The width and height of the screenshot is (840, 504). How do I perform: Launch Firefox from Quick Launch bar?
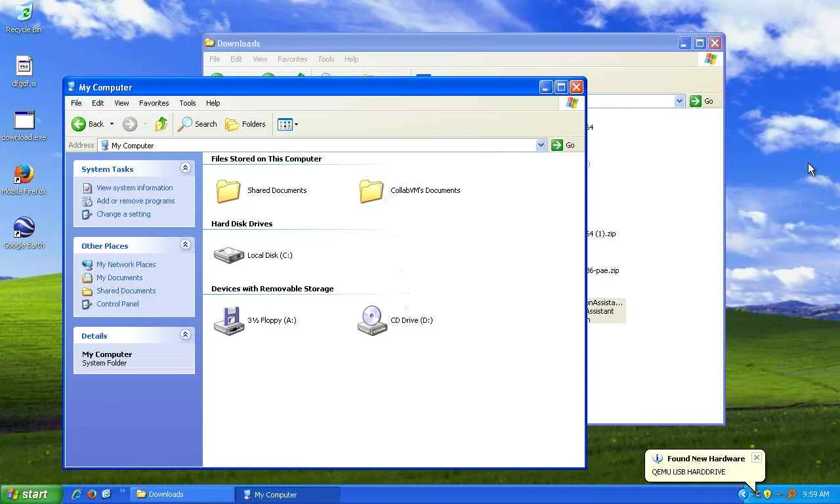tap(92, 494)
